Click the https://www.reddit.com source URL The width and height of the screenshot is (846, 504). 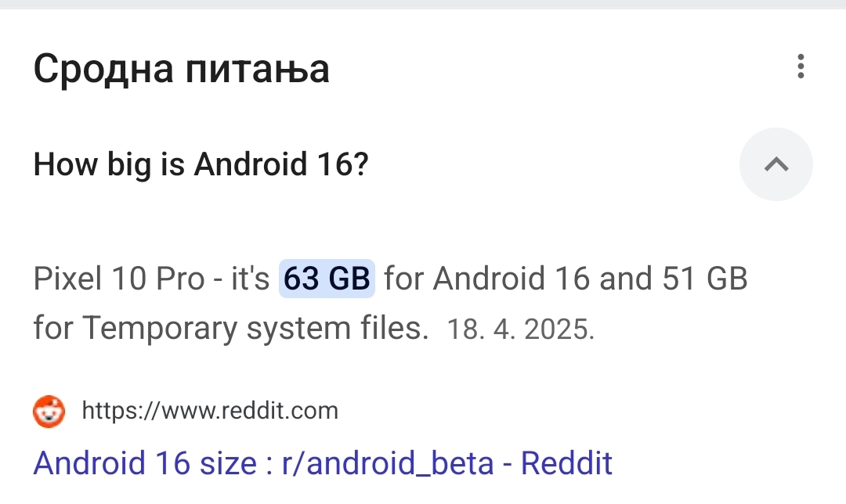click(210, 411)
